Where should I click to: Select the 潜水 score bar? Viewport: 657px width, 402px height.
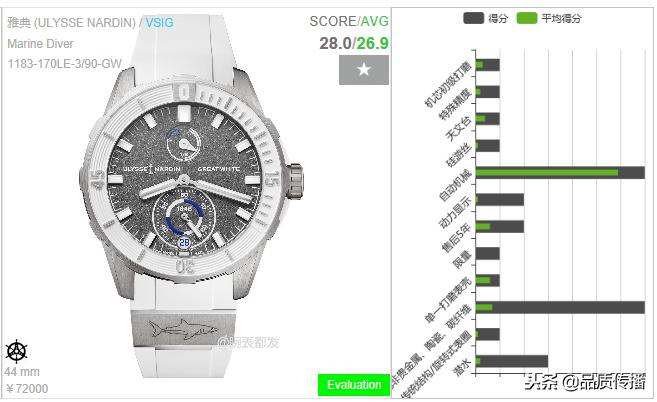click(512, 361)
